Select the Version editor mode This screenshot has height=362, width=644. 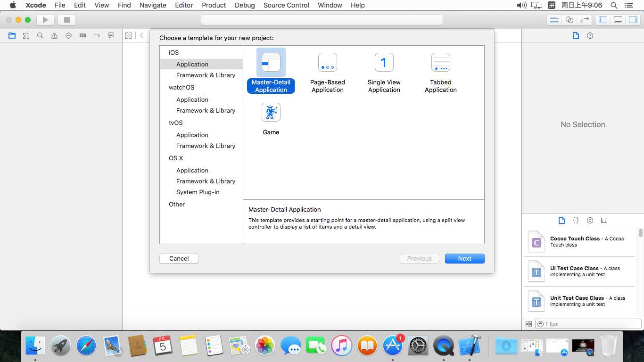tap(584, 20)
